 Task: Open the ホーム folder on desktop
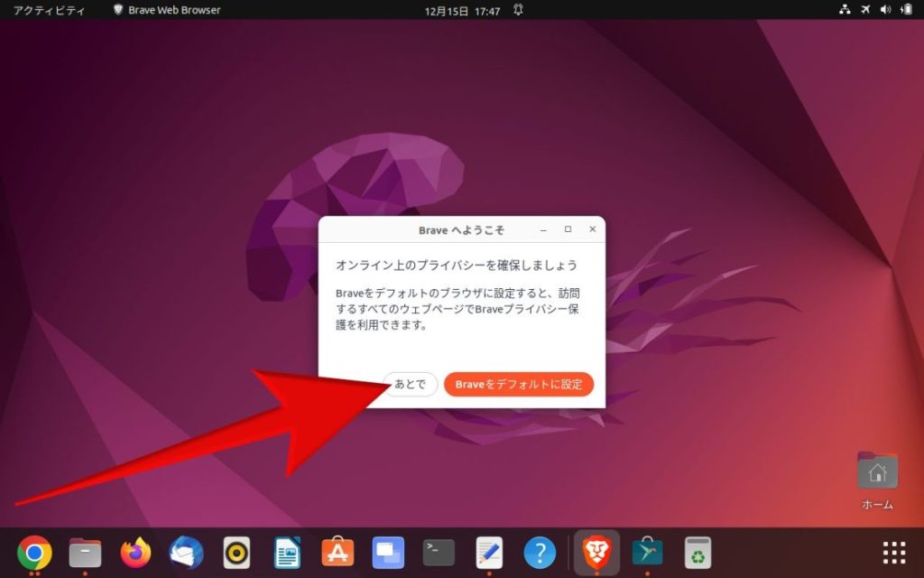(877, 480)
